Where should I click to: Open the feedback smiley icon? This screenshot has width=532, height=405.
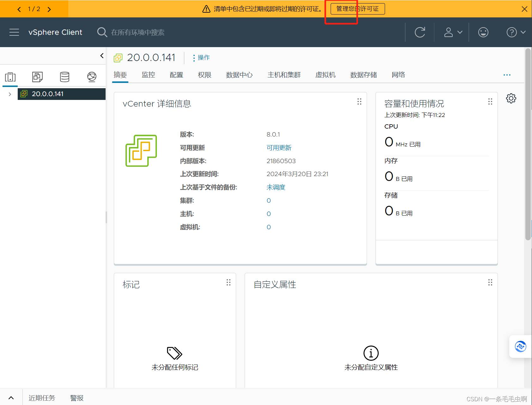click(483, 32)
